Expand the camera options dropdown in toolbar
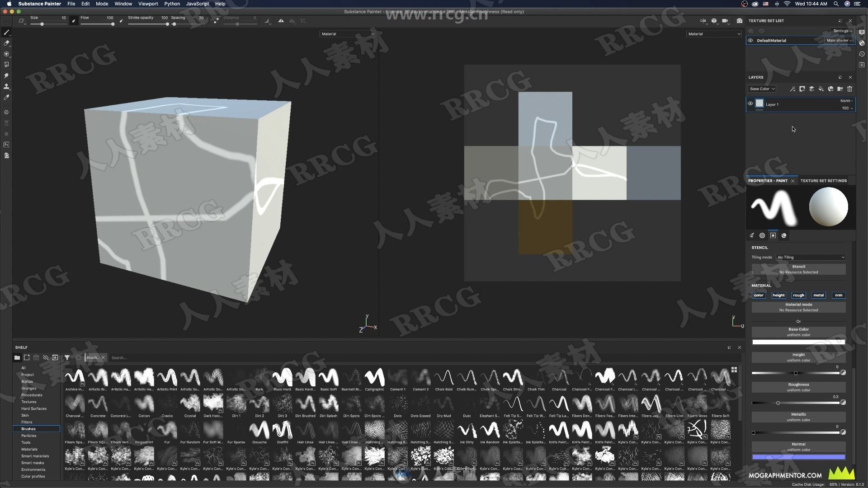The height and width of the screenshot is (488, 868). 725,21
